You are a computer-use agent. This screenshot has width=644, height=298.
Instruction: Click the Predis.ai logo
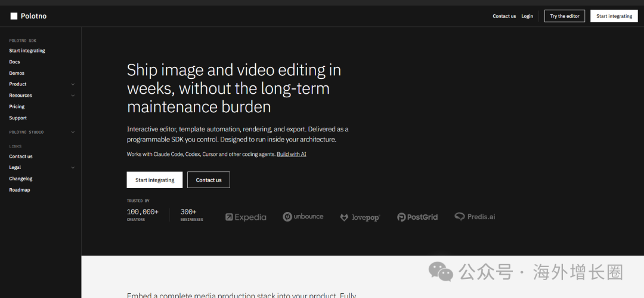475,217
